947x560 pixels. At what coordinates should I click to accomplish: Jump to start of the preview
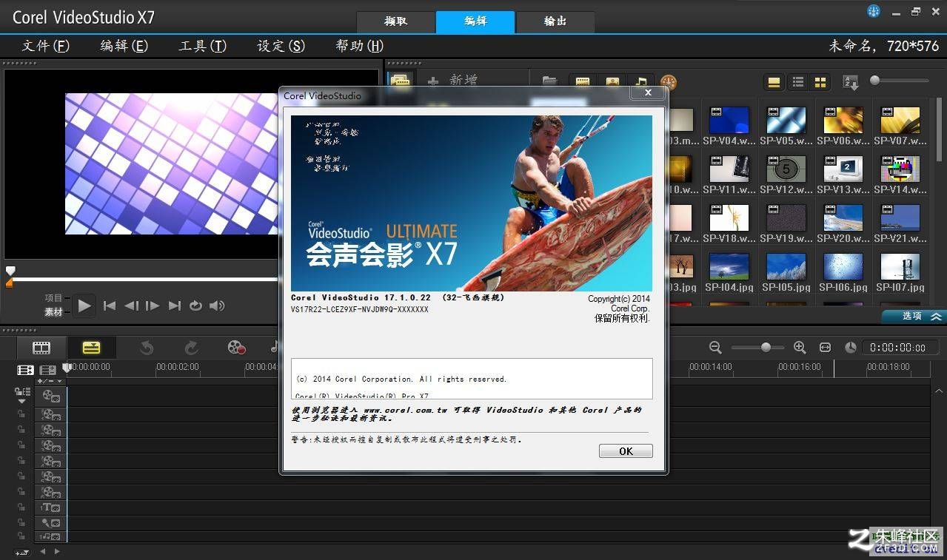(x=110, y=306)
